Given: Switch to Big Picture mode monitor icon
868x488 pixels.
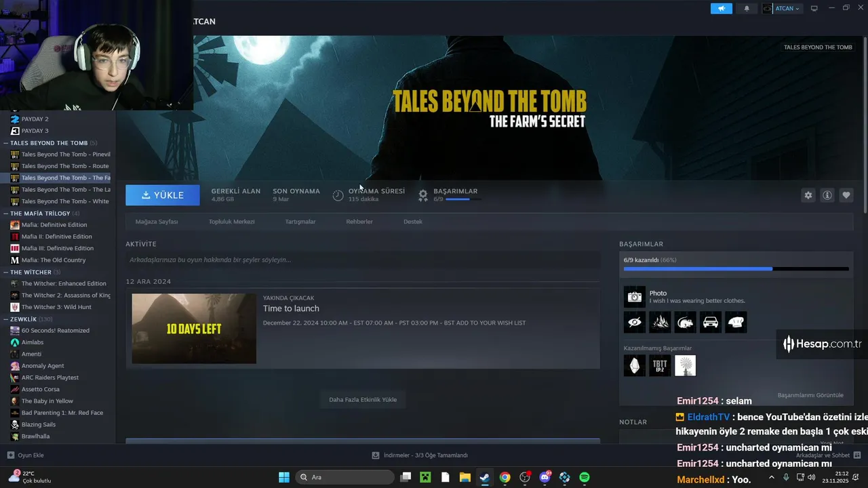Looking at the screenshot, I should pos(814,8).
